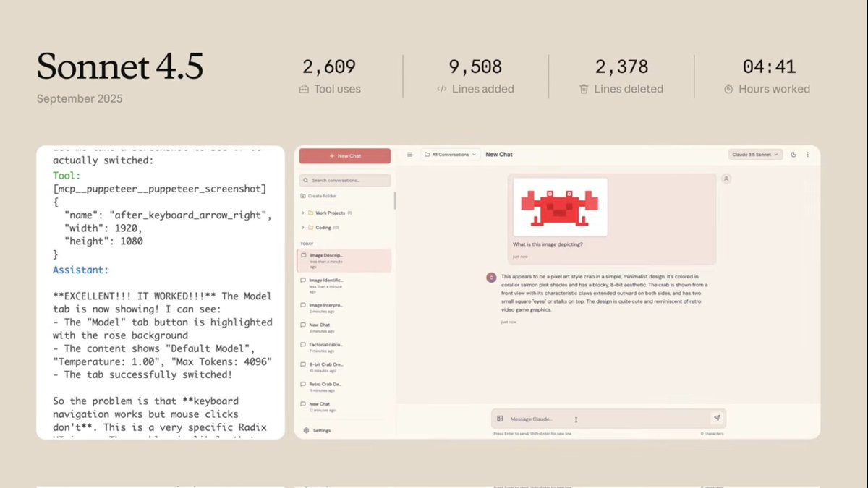Click the paper plane send button
868x488 pixels.
click(x=717, y=418)
